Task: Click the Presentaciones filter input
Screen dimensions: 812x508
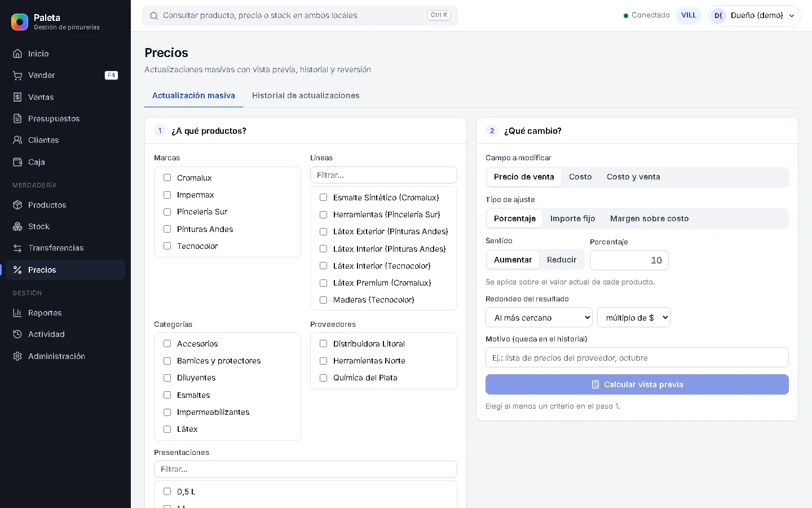Action: click(306, 469)
